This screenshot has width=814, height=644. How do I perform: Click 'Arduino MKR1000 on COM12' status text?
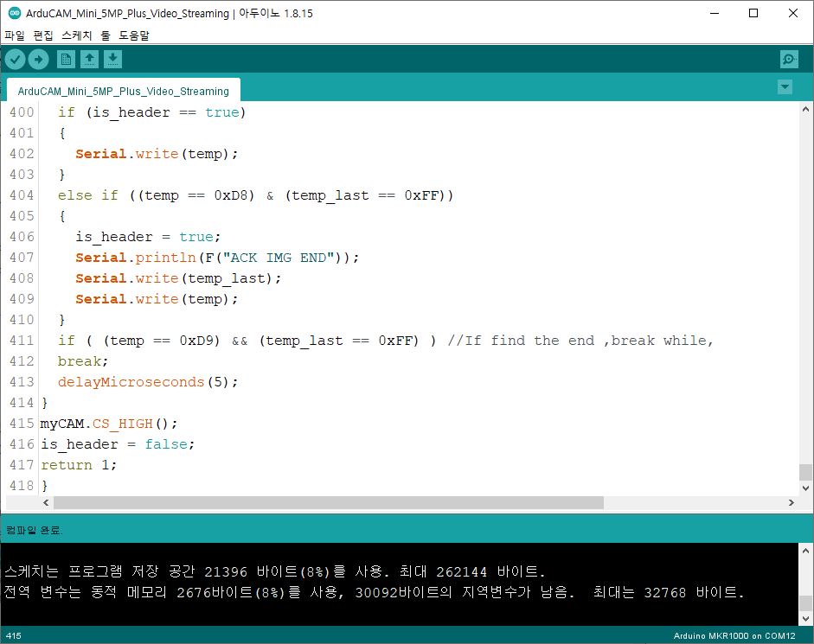click(734, 635)
